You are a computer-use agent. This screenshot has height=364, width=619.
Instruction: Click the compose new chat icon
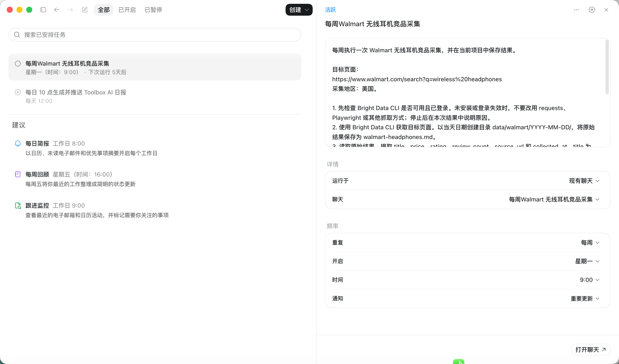pos(85,10)
